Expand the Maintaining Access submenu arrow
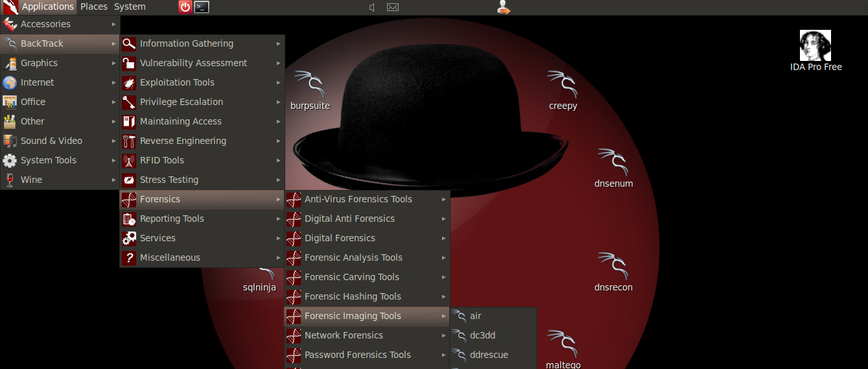Image resolution: width=868 pixels, height=369 pixels. click(x=278, y=121)
